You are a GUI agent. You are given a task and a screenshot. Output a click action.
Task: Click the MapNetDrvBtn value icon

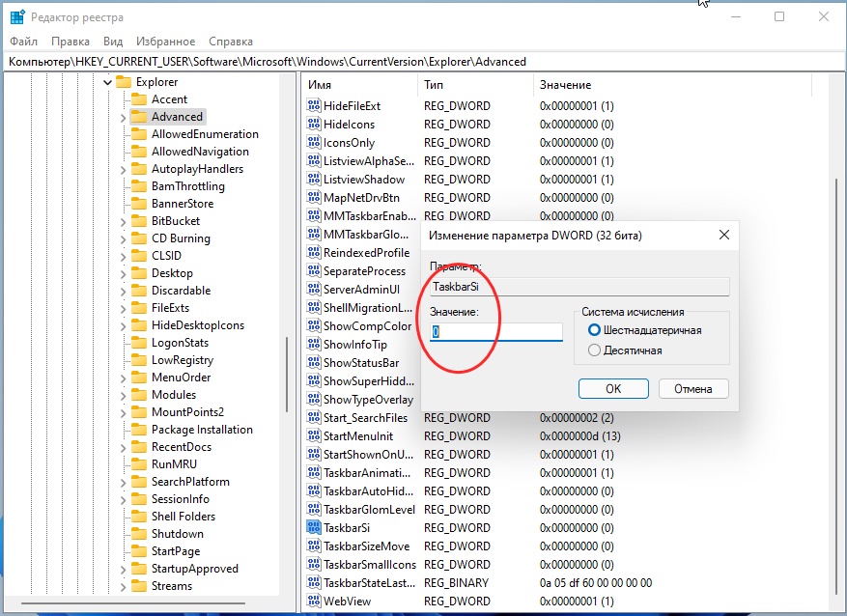pos(313,197)
